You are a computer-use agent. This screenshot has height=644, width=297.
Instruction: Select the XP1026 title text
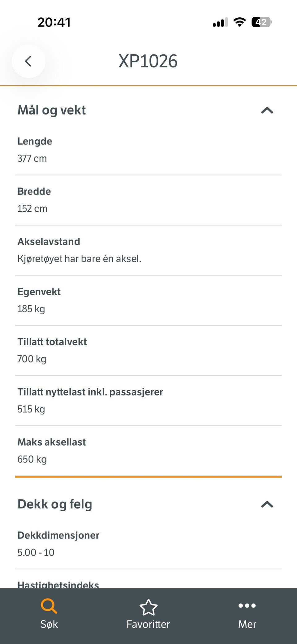coord(148,61)
